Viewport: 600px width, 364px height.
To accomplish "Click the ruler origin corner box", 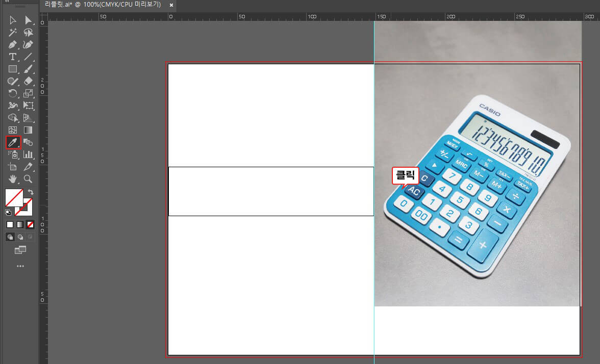I will [x=44, y=17].
